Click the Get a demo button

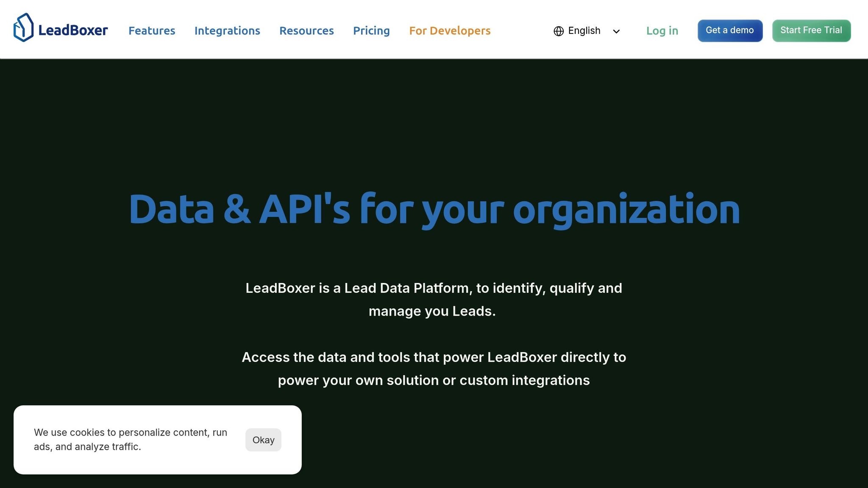[730, 30]
